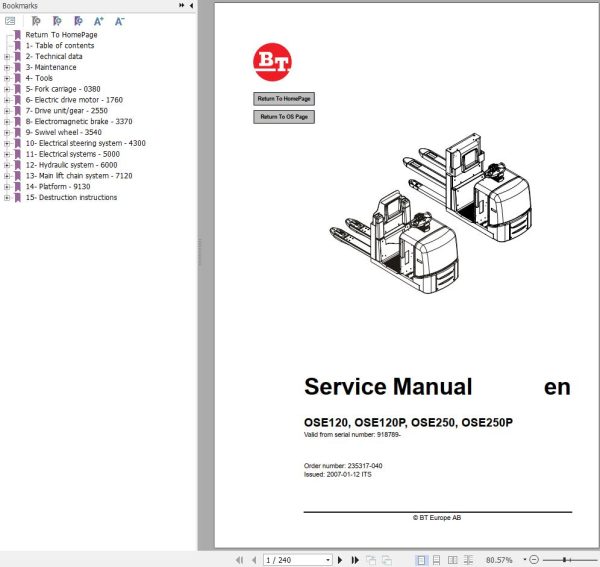Select 13- Main lift chain system bookmark
The image size is (600, 567).
tap(79, 176)
